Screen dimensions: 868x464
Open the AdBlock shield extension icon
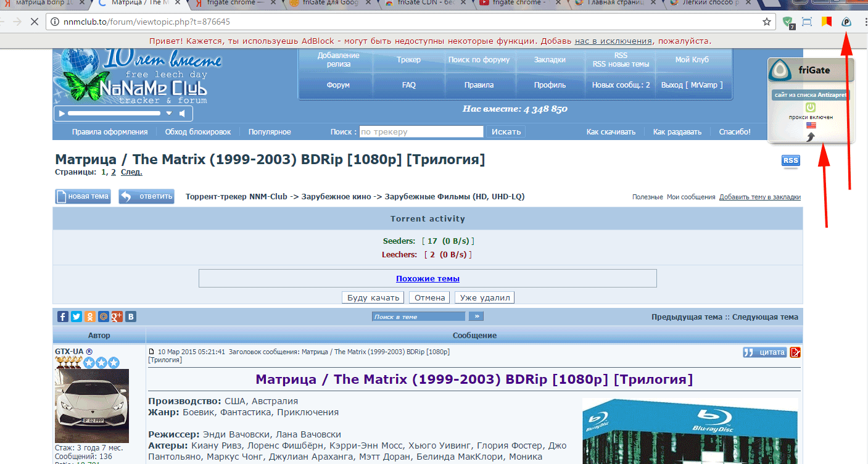pos(788,22)
